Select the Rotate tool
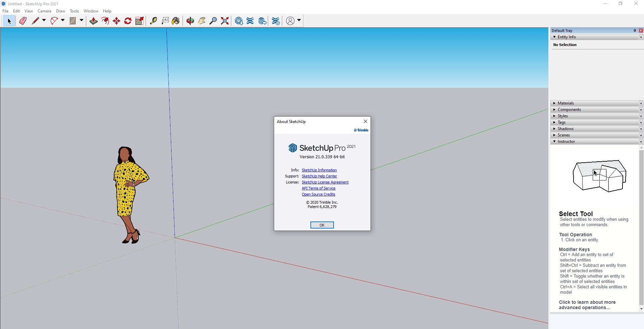Screen dimensions: 644x329 tap(128, 21)
